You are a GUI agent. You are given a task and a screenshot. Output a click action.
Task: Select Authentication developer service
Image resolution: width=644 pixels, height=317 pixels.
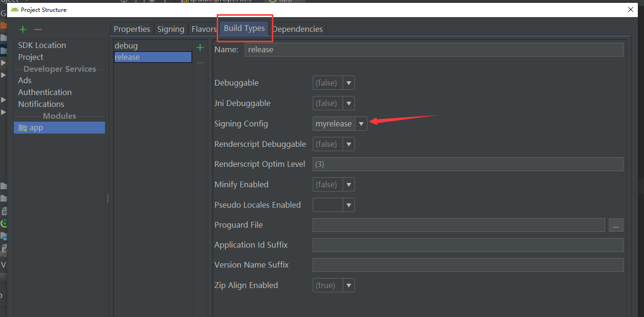tap(45, 92)
